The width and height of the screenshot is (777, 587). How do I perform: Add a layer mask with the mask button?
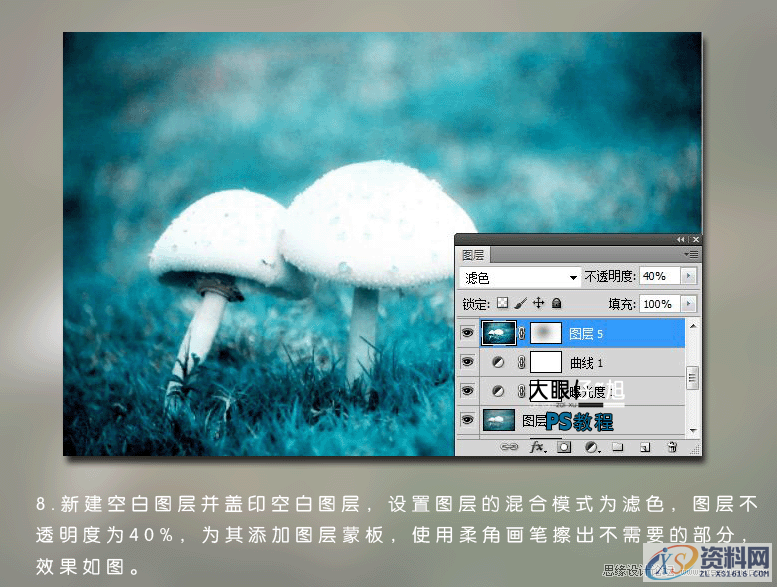point(564,447)
